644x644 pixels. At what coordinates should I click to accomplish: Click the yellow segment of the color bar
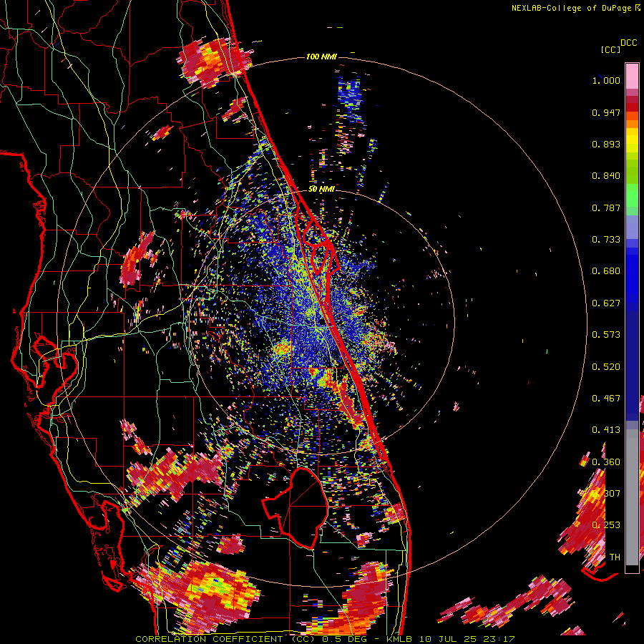pos(632,141)
